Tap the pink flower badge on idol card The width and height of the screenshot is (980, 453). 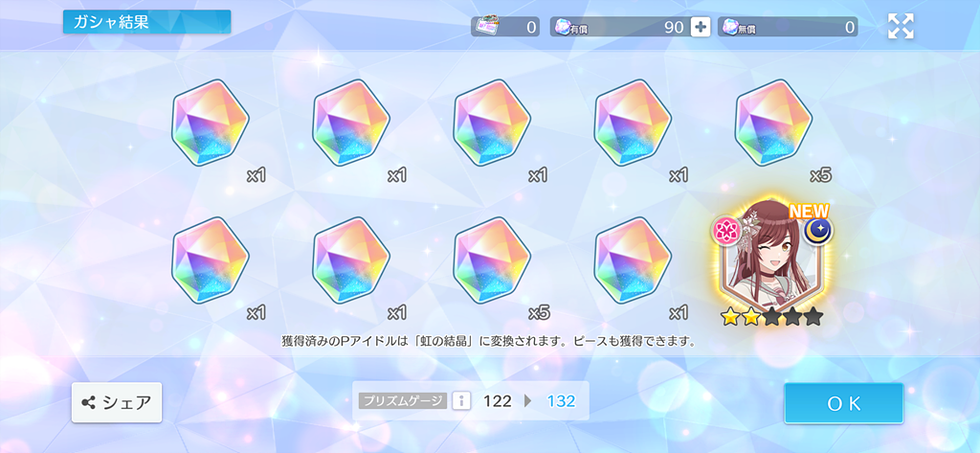click(725, 232)
